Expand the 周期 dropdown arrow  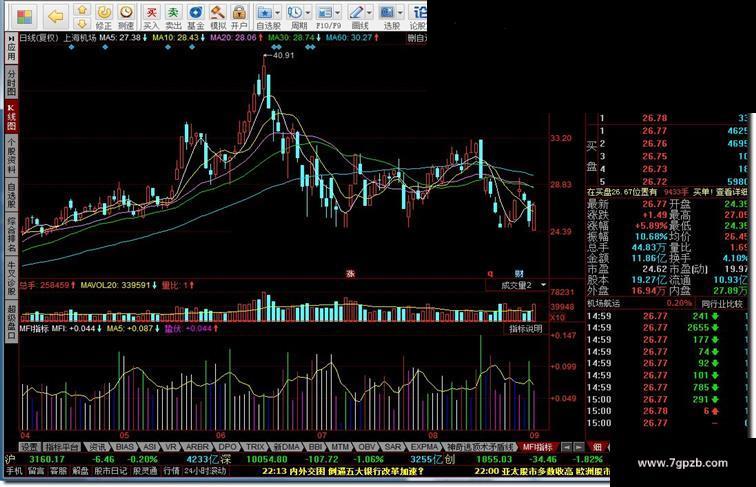click(x=307, y=13)
